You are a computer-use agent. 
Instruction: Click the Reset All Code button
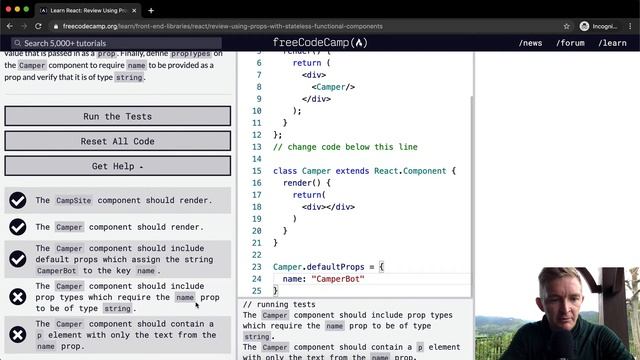[118, 141]
